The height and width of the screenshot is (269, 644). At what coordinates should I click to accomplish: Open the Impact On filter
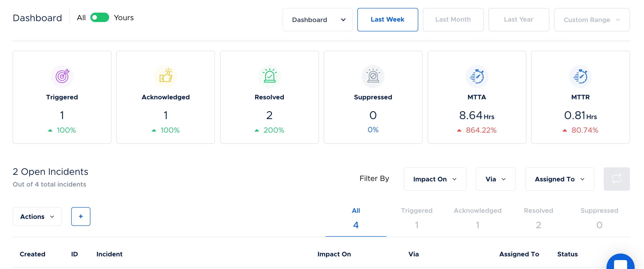point(435,179)
